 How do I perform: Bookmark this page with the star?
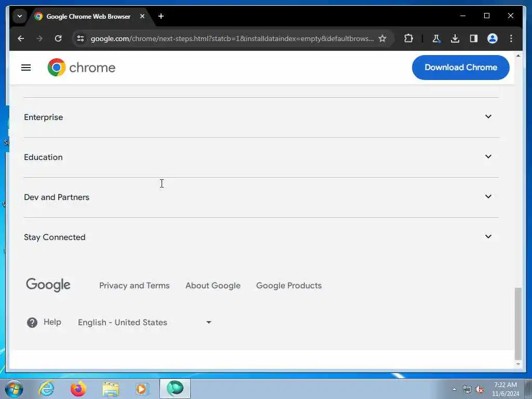pos(382,38)
